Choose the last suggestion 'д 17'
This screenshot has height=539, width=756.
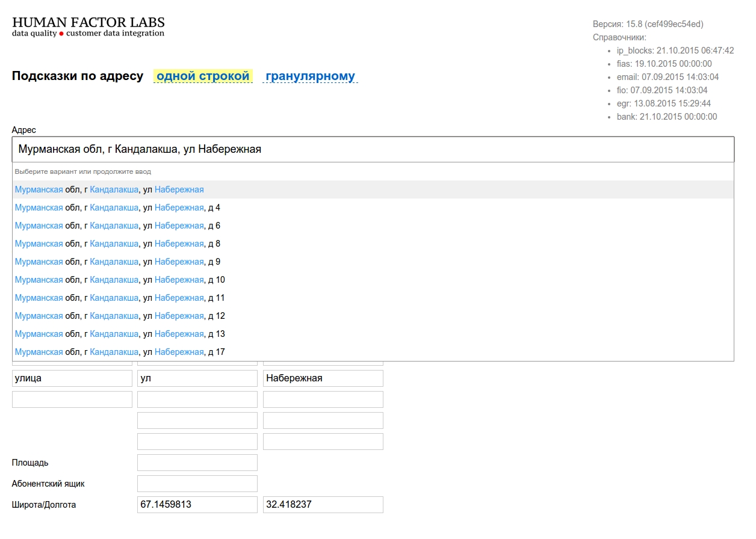(120, 352)
